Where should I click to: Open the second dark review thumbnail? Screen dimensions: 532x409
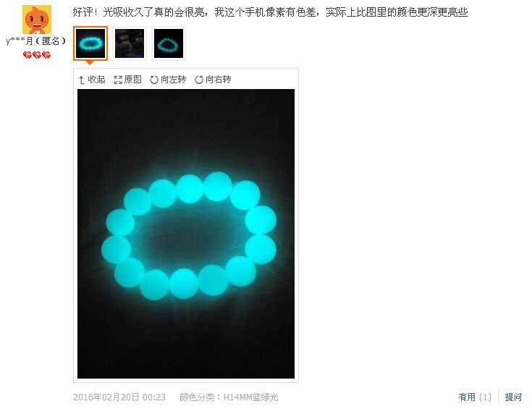(x=130, y=43)
